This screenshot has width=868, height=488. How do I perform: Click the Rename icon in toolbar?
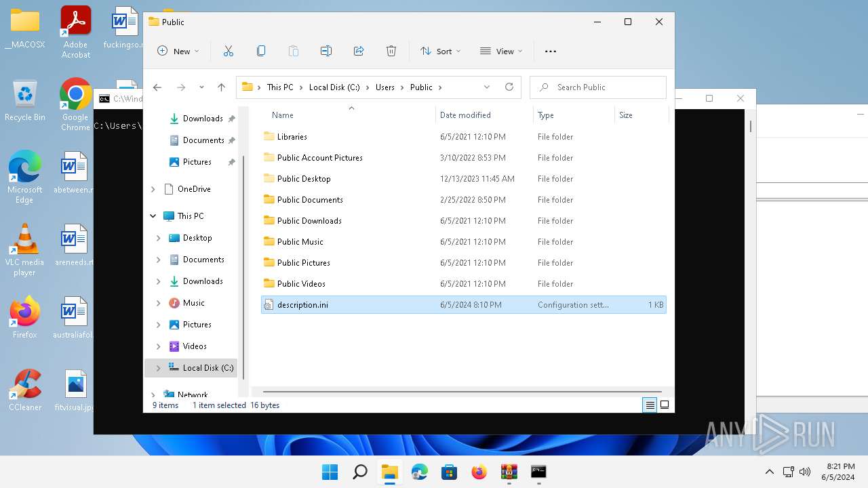(x=326, y=51)
